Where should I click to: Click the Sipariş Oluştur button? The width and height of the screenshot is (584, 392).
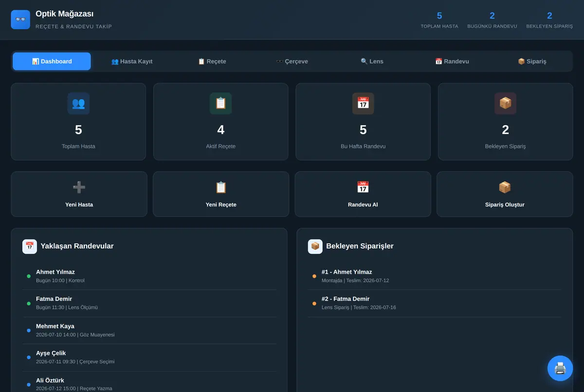(505, 194)
